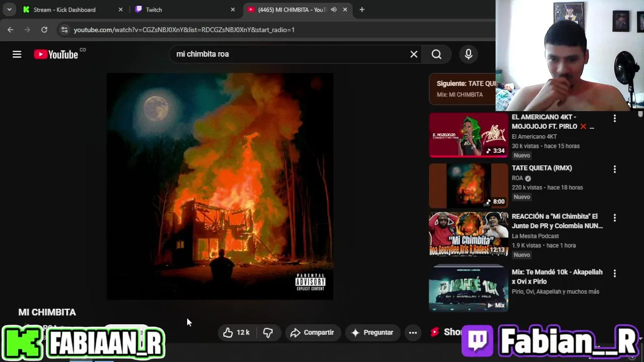This screenshot has height=362, width=644.
Task: Open REACCIÓN a Mi Chimbita thumbnail
Action: click(x=468, y=234)
